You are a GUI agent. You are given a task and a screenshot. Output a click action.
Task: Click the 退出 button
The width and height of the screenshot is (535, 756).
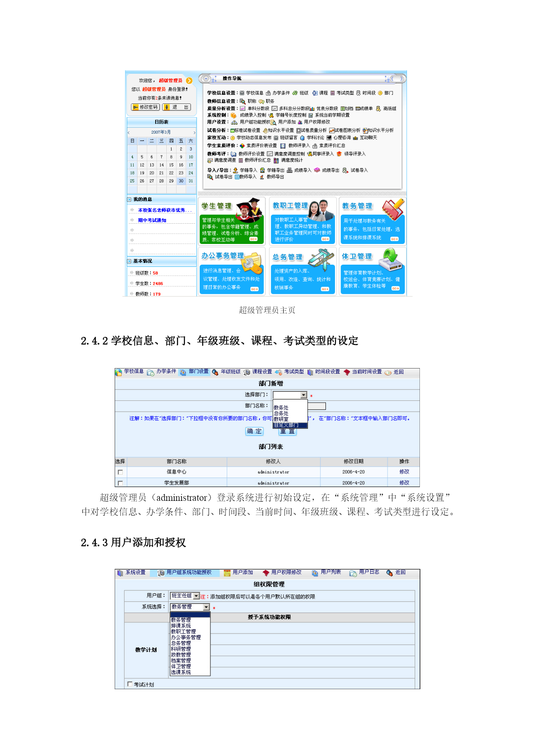(x=177, y=107)
